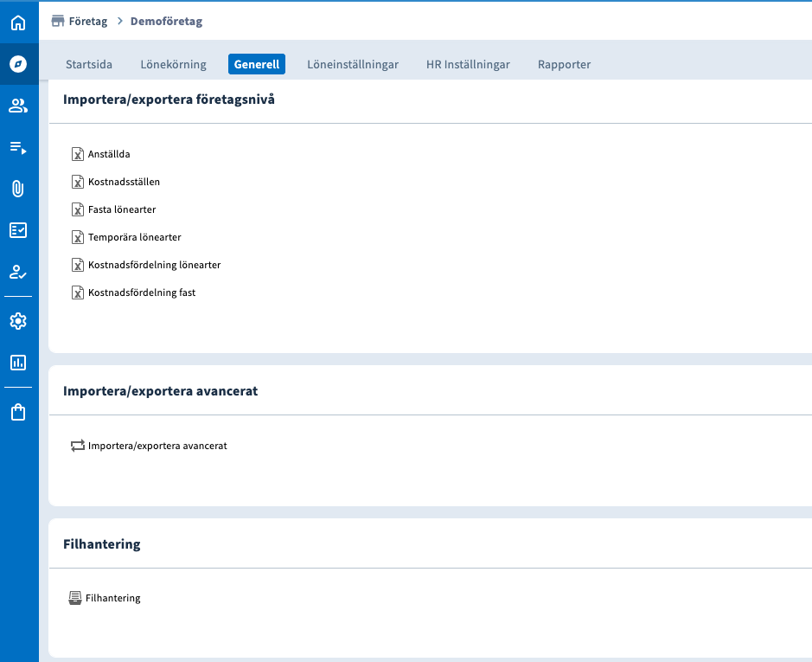The image size is (812, 662).
Task: Open the Filhantering link
Action: coord(112,598)
